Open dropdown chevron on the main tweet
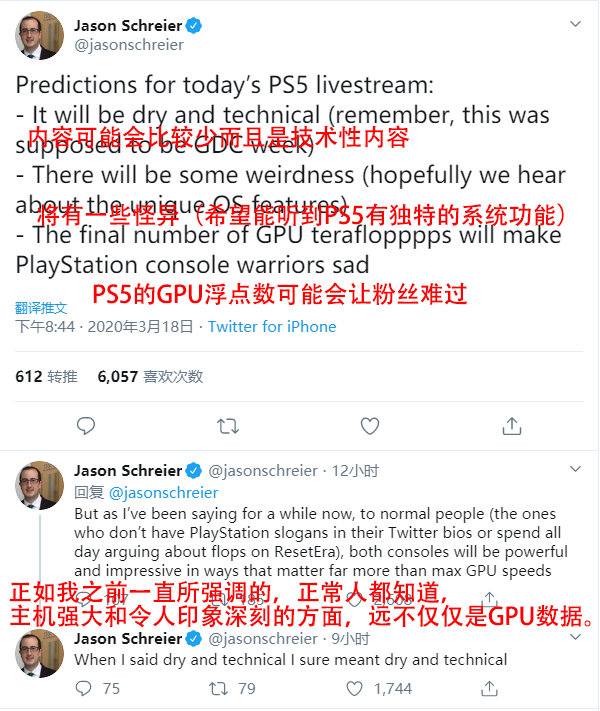The width and height of the screenshot is (600, 711). (x=575, y=24)
